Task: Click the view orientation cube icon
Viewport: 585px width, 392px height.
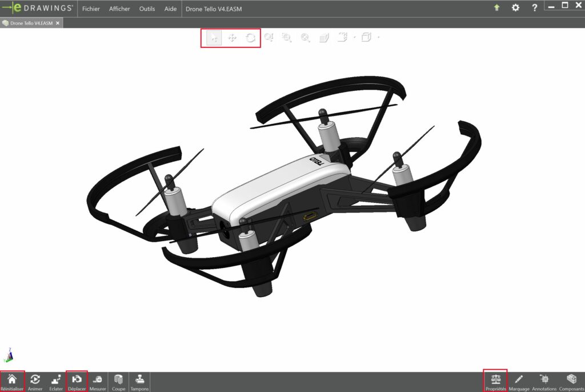Action: coord(366,37)
